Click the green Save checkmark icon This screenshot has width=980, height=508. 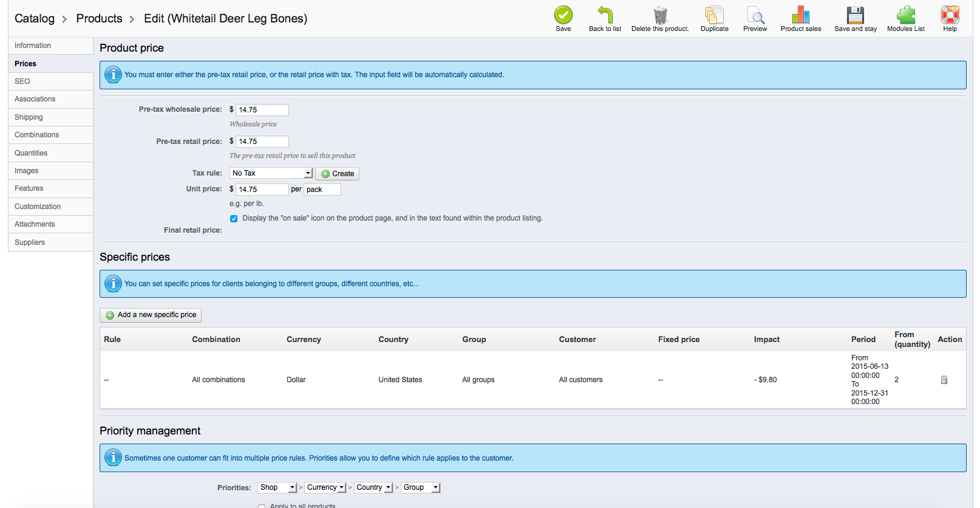tap(563, 15)
